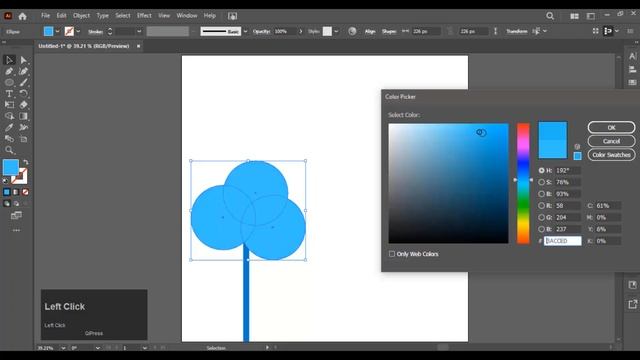Close the Untitled-1 document tab
The image size is (640, 360).
pos(138,46)
